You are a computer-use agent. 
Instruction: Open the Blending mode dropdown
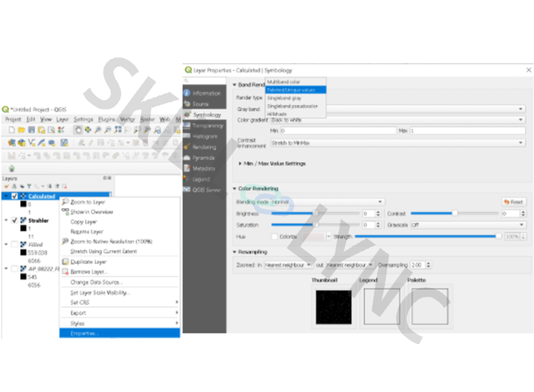coord(328,202)
